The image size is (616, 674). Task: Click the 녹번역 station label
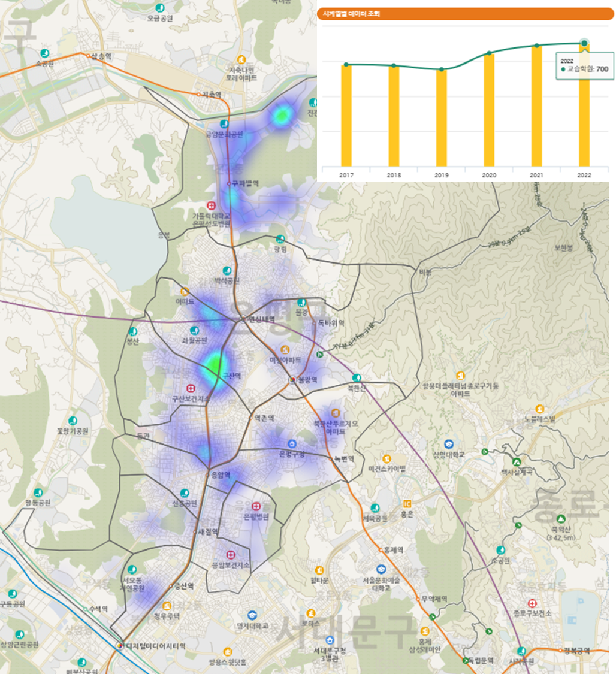point(345,459)
